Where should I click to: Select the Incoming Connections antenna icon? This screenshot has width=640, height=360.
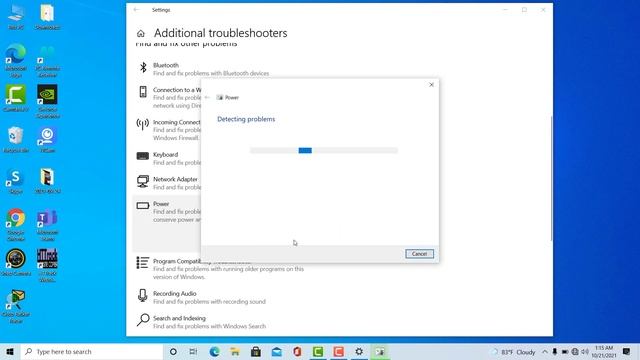[x=142, y=124]
